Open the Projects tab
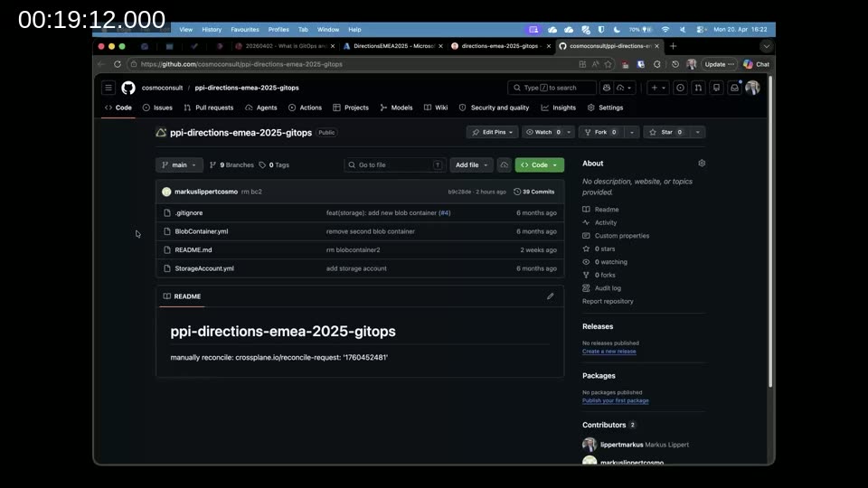868x488 pixels. tap(351, 108)
